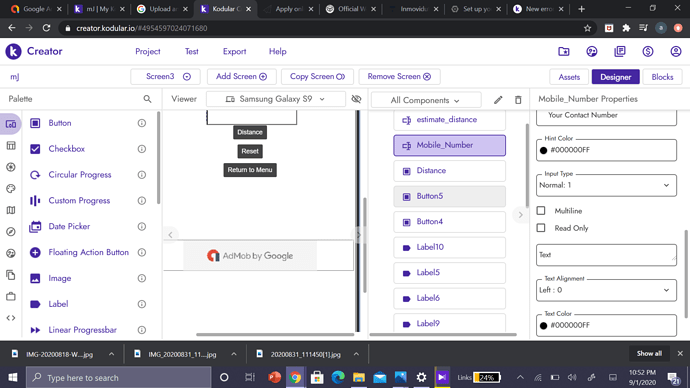Click the Add Screen button
The height and width of the screenshot is (388, 690).
242,77
